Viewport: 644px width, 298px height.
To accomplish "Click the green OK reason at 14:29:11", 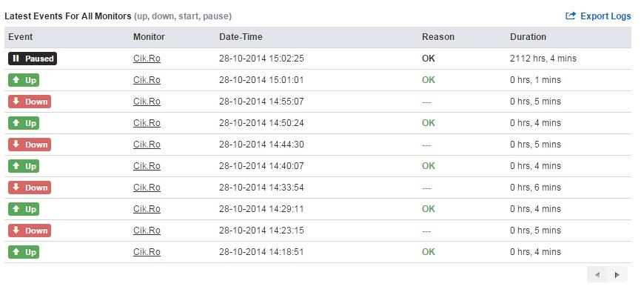I will click(428, 209).
